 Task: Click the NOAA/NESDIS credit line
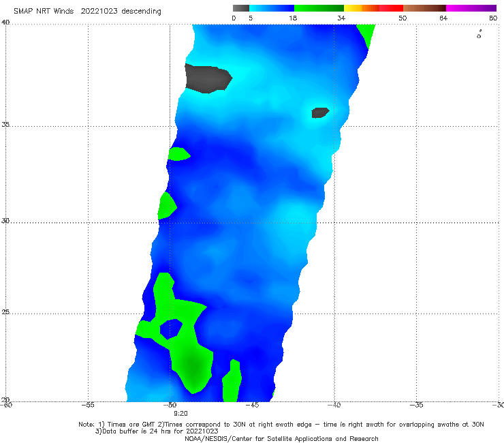[x=281, y=439]
